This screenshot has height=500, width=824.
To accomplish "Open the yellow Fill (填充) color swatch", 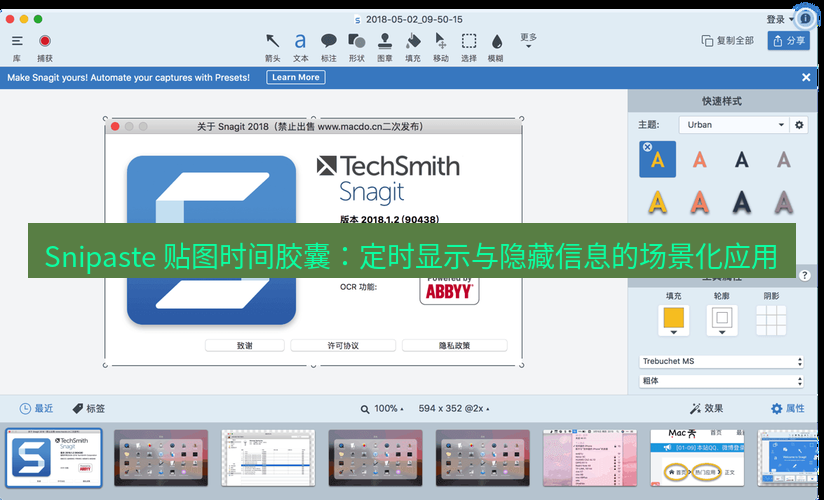I will click(x=674, y=320).
